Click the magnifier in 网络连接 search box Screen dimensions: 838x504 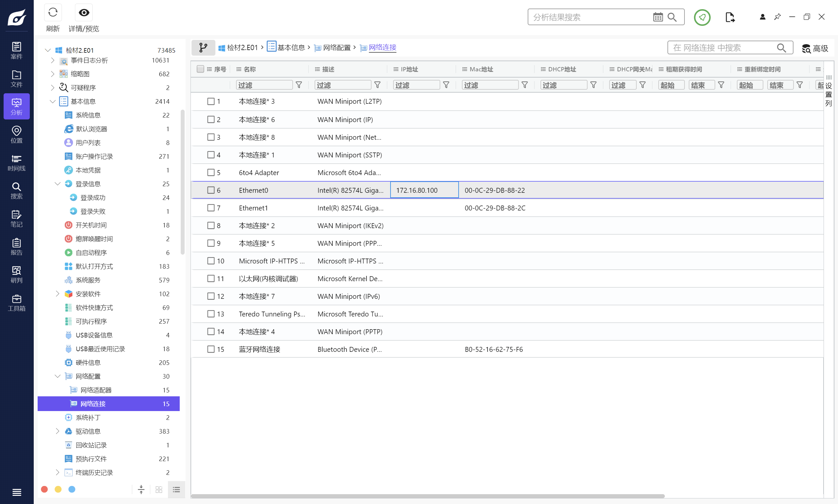click(x=781, y=47)
